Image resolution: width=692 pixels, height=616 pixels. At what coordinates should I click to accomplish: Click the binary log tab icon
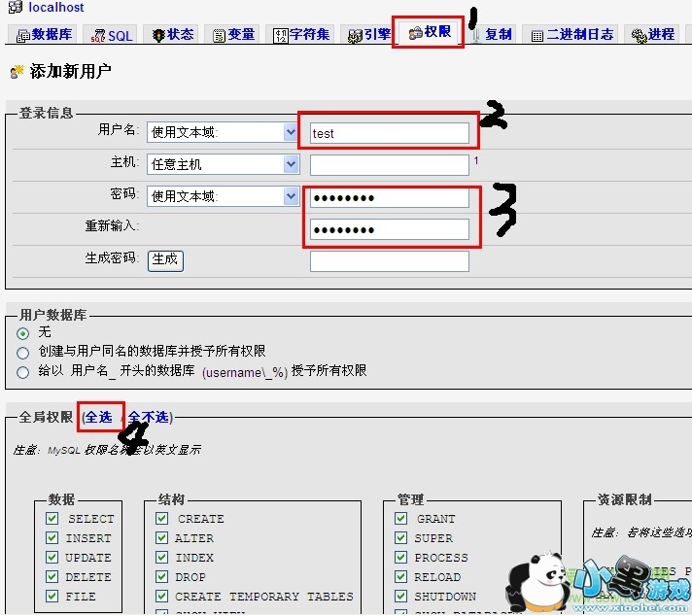pos(537,36)
